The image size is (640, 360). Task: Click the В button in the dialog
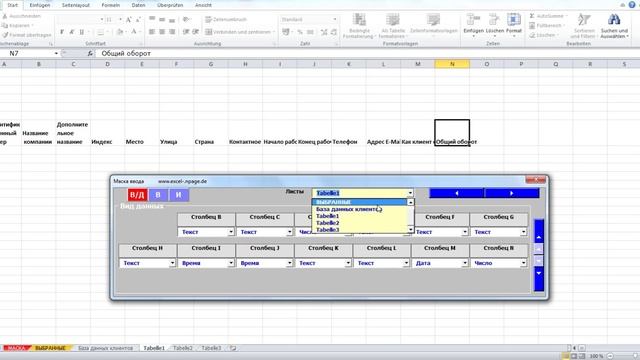click(158, 195)
